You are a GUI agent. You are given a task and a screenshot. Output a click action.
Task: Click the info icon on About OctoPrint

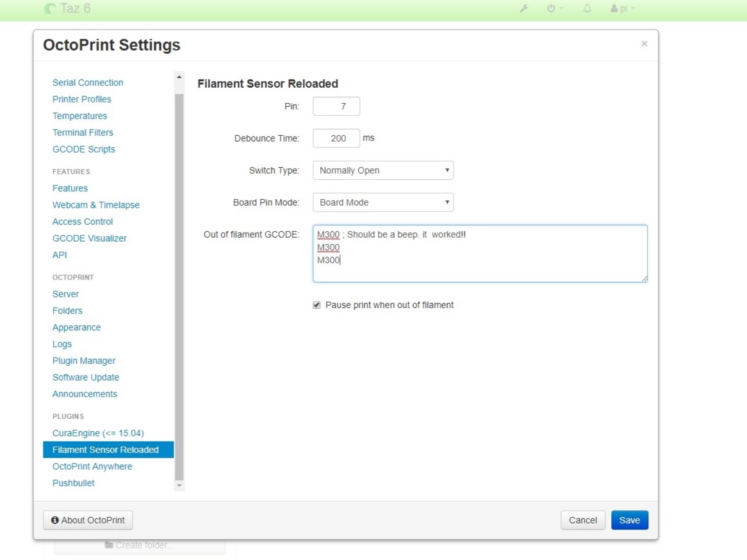coord(55,520)
